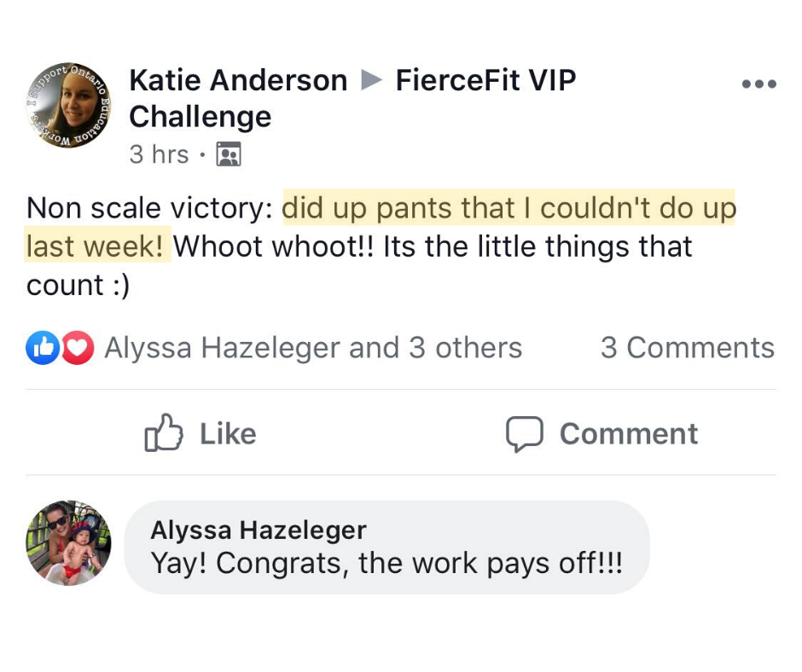This screenshot has height=672, width=802.
Task: Click the speech bubble comment icon
Action: click(x=524, y=434)
